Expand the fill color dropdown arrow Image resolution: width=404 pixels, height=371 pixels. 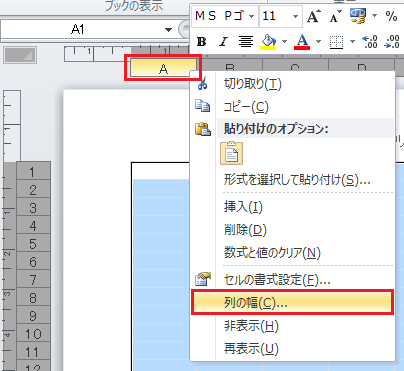pos(284,42)
